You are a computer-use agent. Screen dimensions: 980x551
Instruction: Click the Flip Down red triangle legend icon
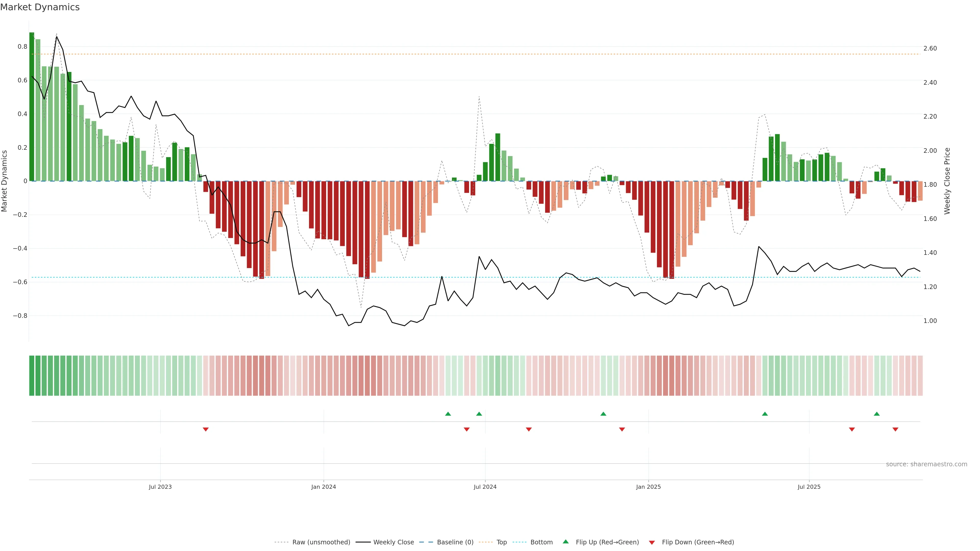pyautogui.click(x=652, y=542)
